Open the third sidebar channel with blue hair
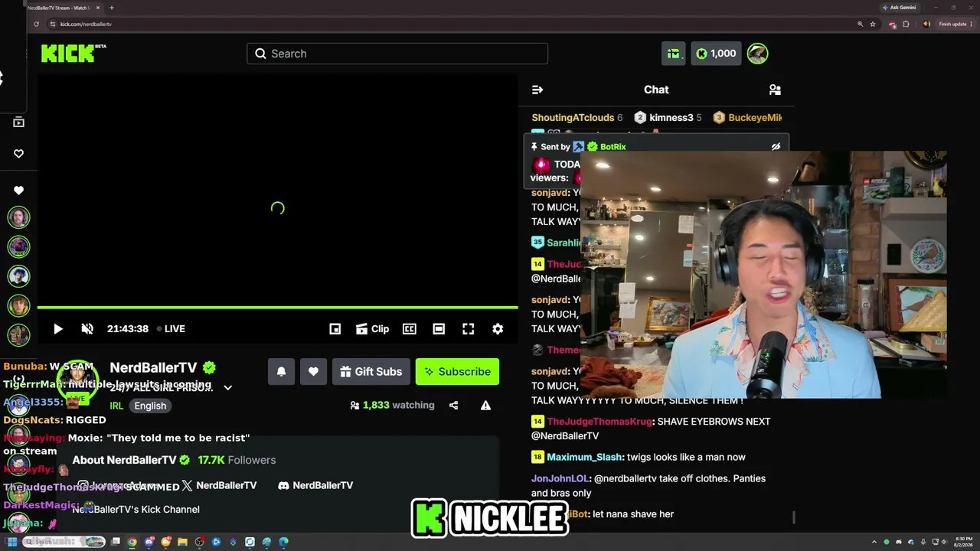Image resolution: width=980 pixels, height=551 pixels. (x=19, y=276)
